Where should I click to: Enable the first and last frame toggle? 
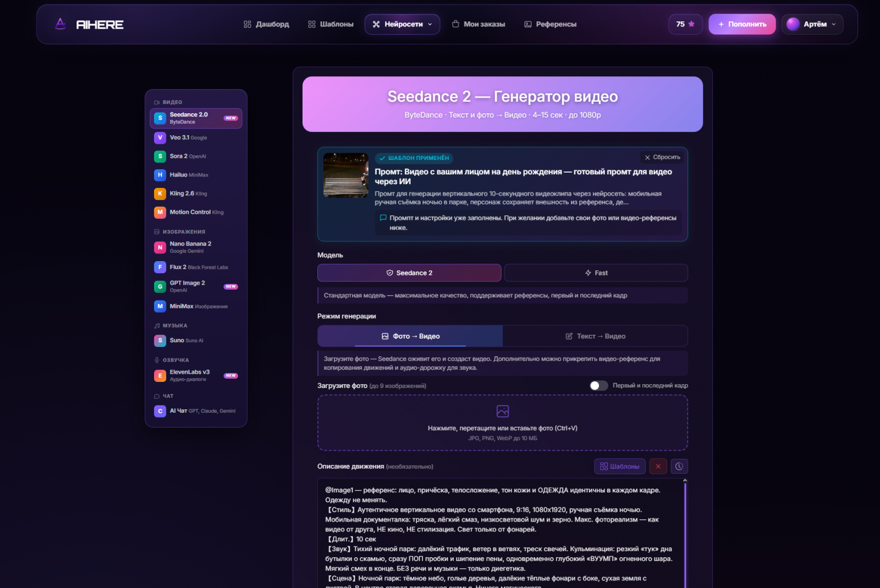(x=599, y=386)
